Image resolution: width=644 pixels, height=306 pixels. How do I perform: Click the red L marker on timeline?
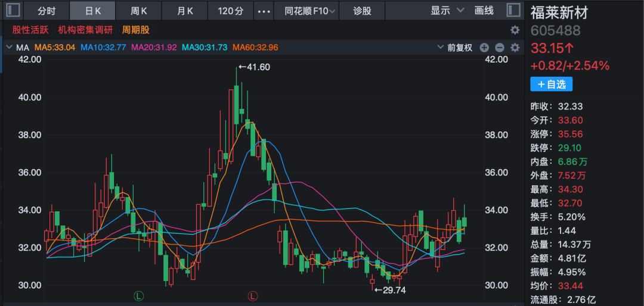[252, 295]
